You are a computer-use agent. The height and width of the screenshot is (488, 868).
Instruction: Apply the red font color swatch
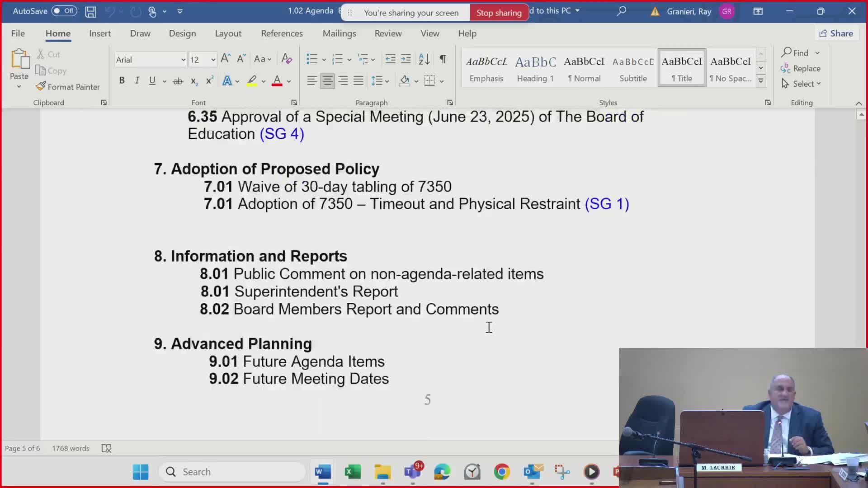(x=277, y=81)
